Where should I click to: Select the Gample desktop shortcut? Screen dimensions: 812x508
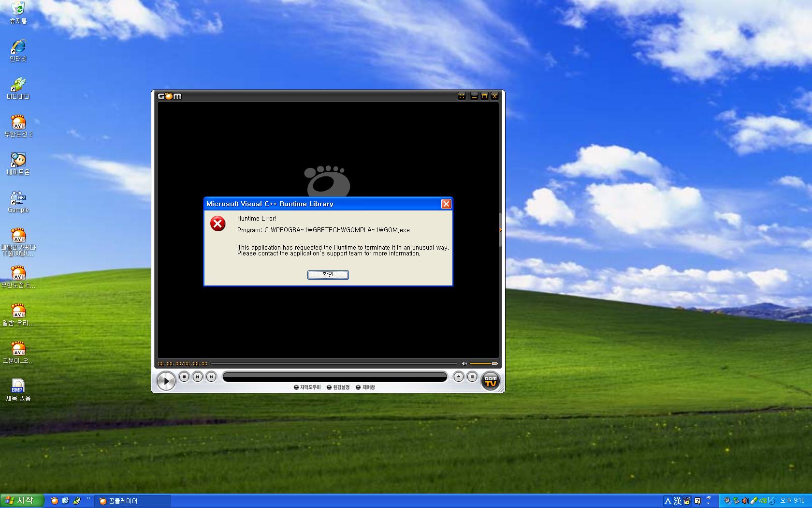(x=18, y=202)
